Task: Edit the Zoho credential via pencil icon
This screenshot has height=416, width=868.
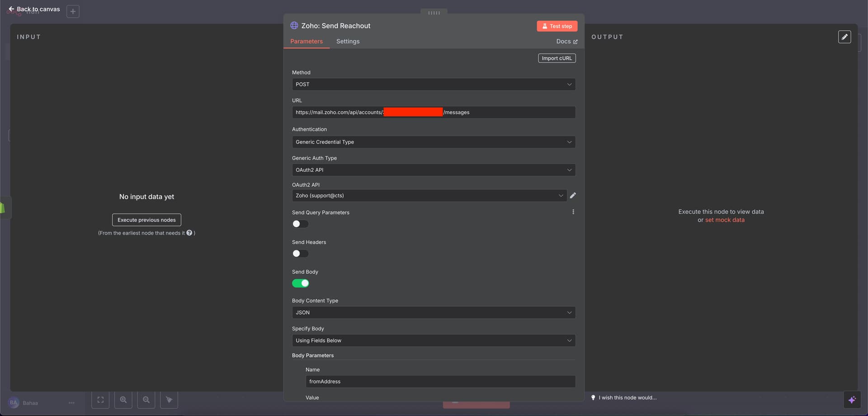Action: 573,195
